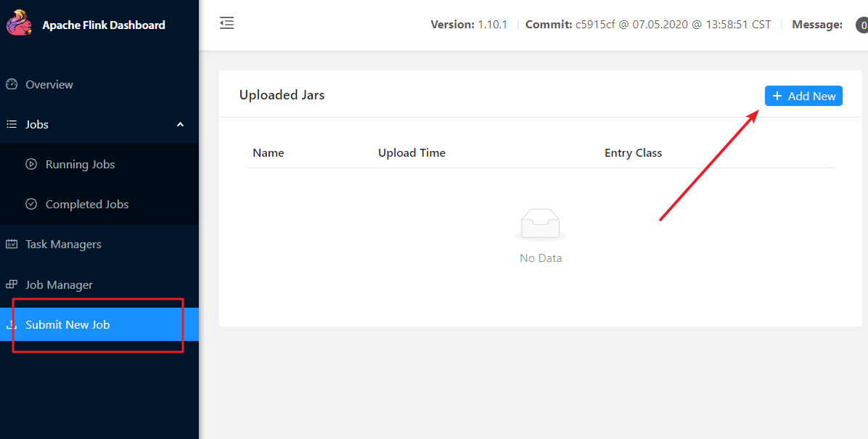This screenshot has height=439, width=868.
Task: Select Submit New Job menu item
Action: pos(99,324)
